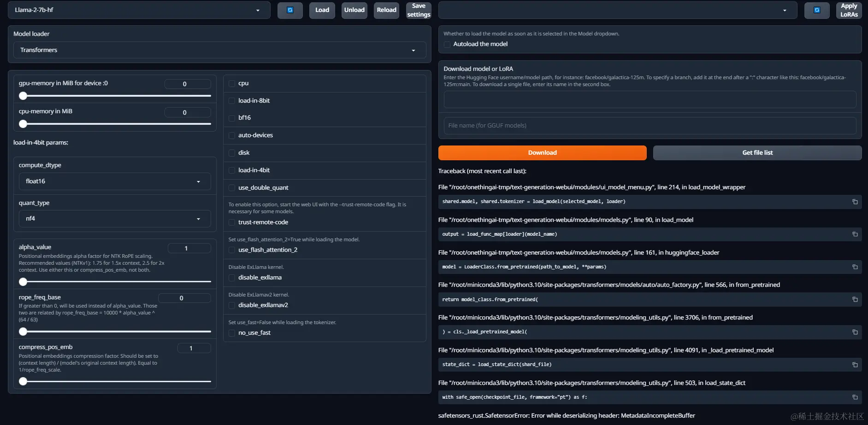Click the auto_factory.py line 566 text
Viewport: 868px width, 425px height.
[609, 285]
